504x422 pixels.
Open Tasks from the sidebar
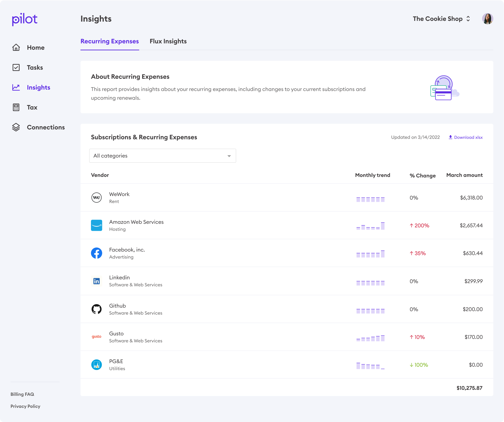35,67
